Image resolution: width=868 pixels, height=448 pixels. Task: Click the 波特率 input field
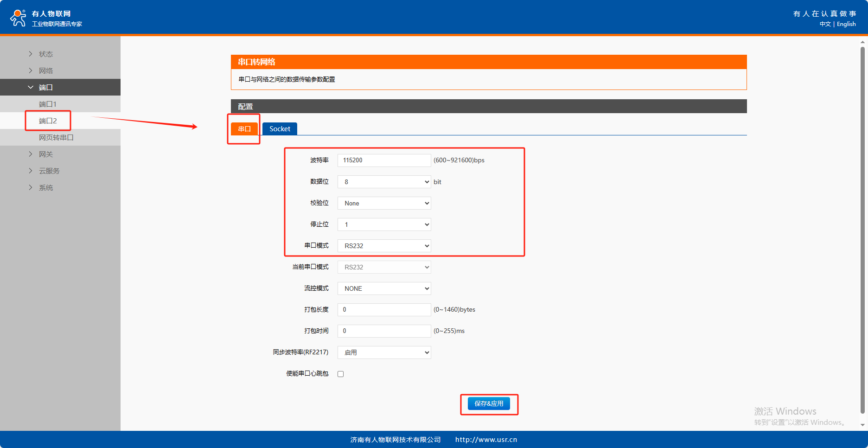click(x=384, y=160)
